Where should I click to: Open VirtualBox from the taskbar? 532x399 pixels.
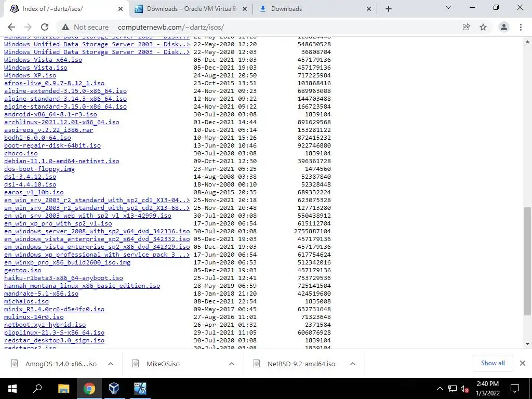(x=114, y=389)
